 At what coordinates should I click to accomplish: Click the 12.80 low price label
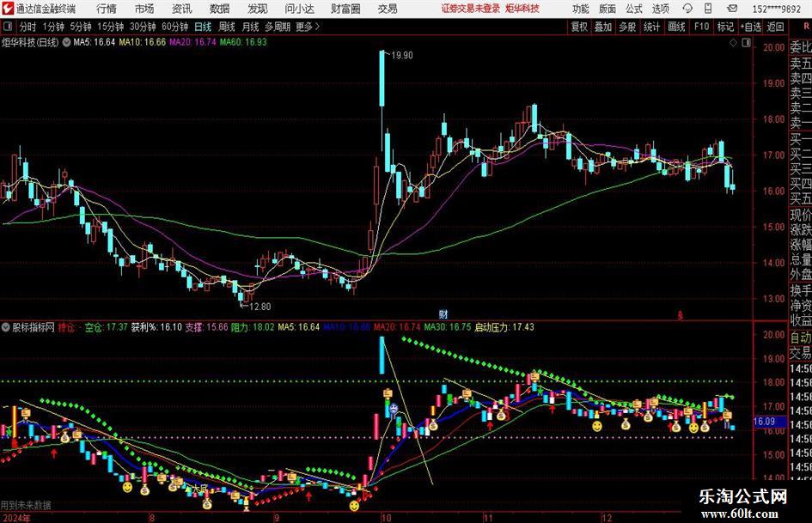pyautogui.click(x=260, y=307)
